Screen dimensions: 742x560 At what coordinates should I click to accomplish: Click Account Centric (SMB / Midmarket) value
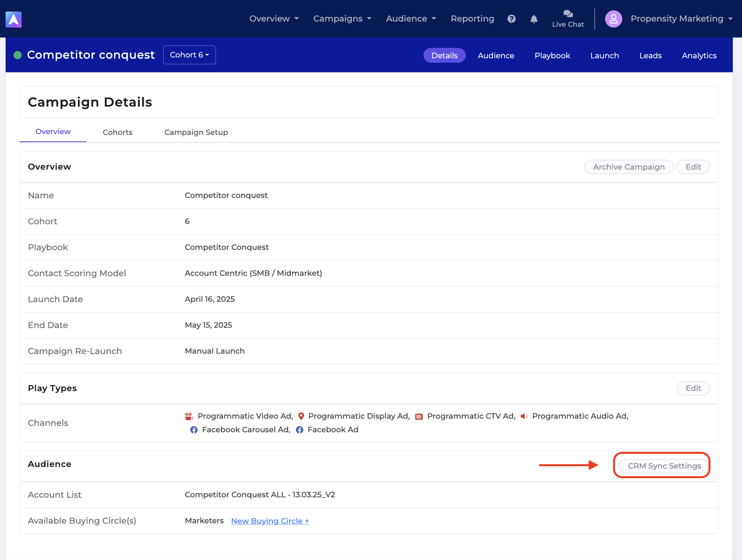(x=253, y=273)
